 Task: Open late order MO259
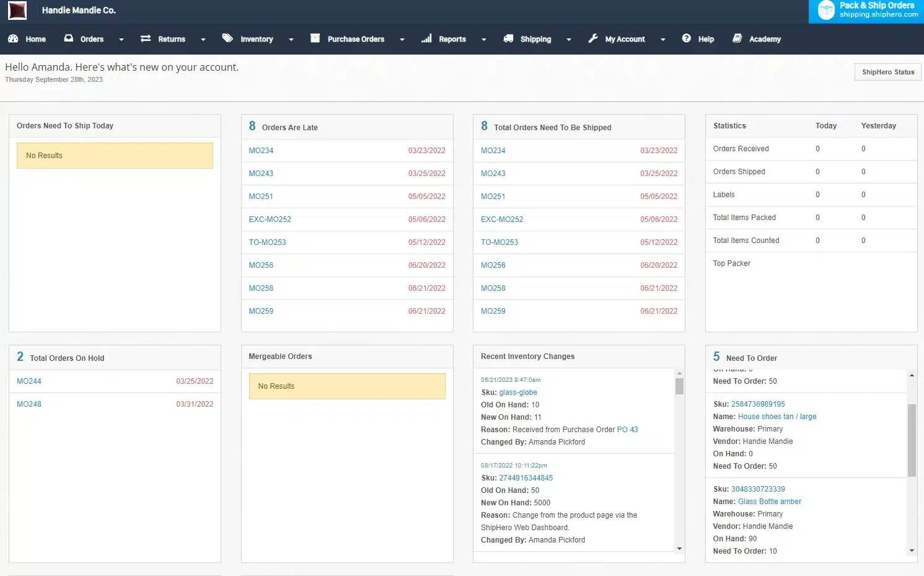pyautogui.click(x=261, y=311)
